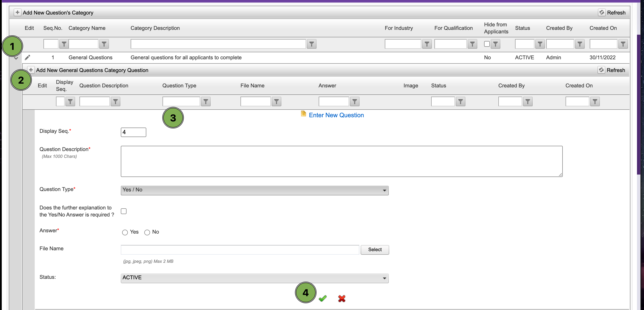This screenshot has height=310, width=644.
Task: Click the Select file button
Action: (375, 250)
